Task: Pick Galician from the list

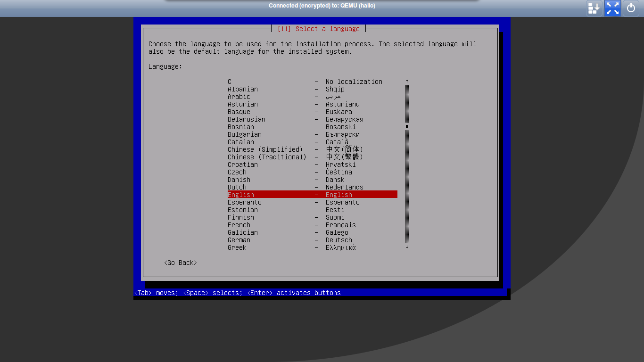Action: pos(313,232)
